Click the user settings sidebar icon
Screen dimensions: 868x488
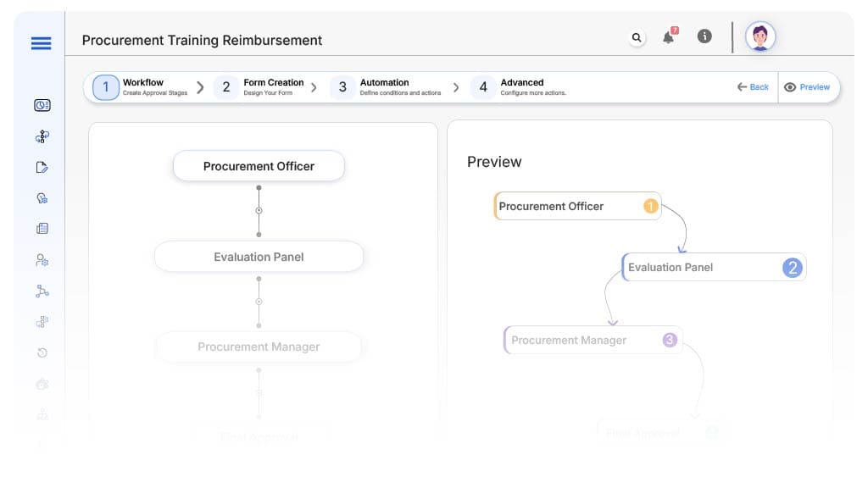[x=42, y=260]
